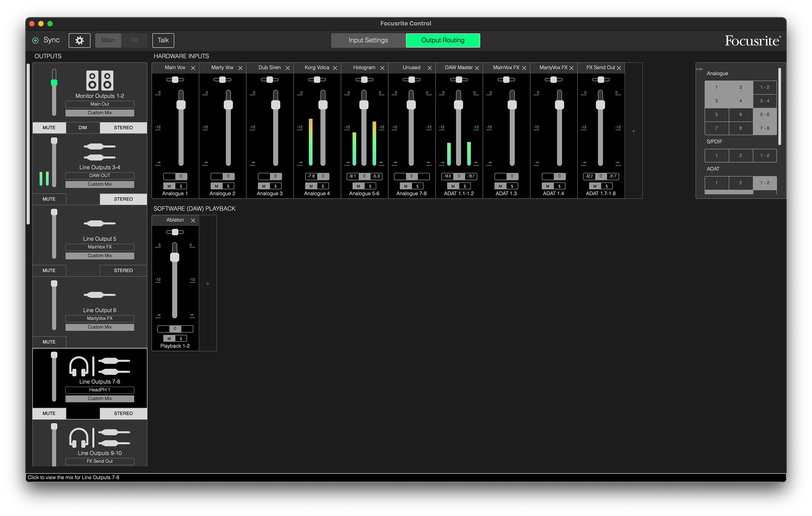
Task: Open settings with the gear icon
Action: [79, 40]
